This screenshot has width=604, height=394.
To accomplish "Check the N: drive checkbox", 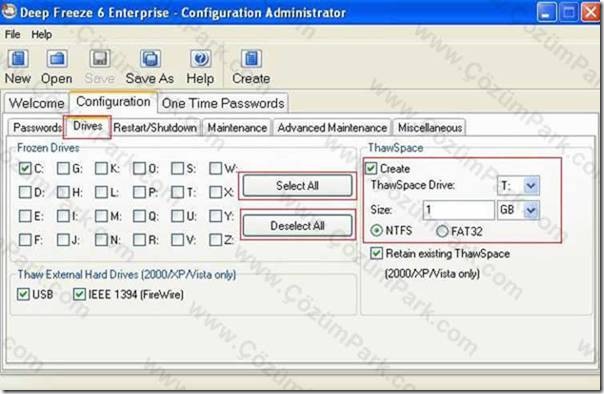I will (101, 240).
